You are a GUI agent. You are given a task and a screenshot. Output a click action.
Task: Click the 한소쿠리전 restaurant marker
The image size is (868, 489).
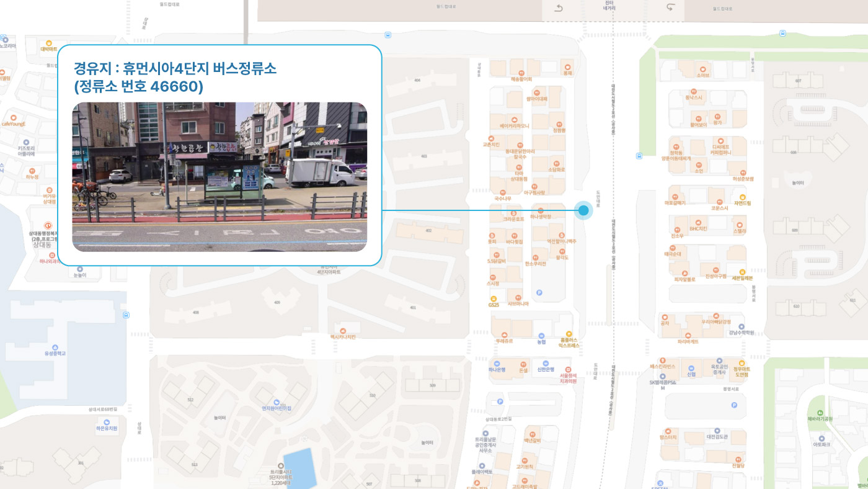click(534, 256)
